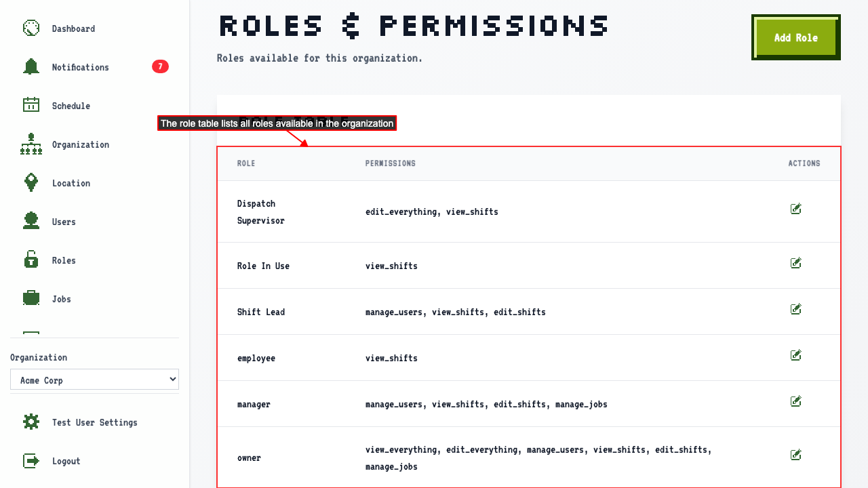The height and width of the screenshot is (488, 868).
Task: Open Test User Settings
Action: point(94,422)
